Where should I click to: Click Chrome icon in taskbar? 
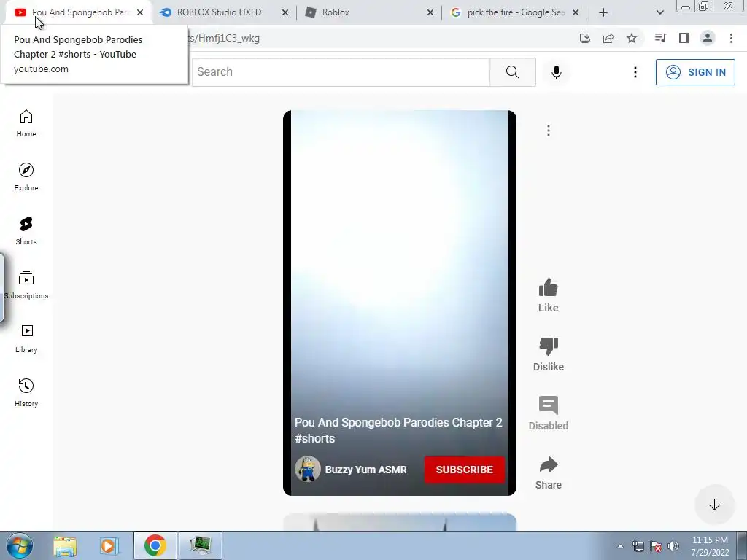tap(155, 545)
